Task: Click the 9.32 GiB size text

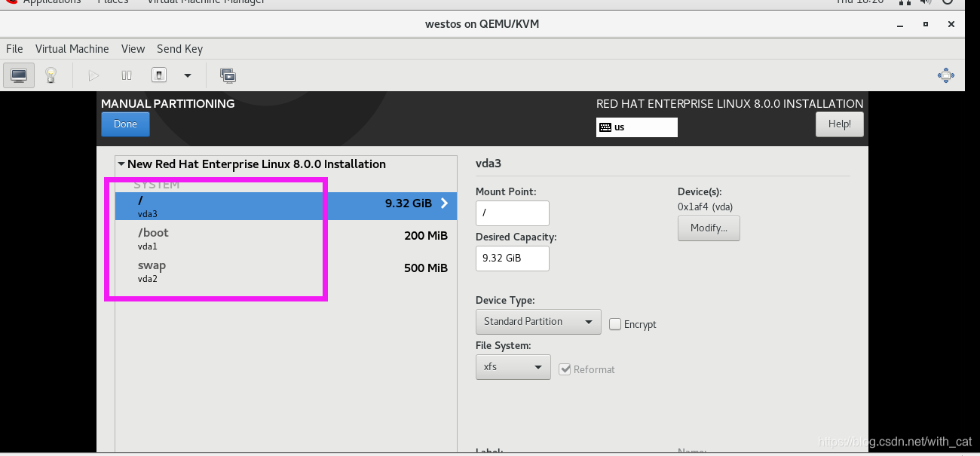Action: [x=409, y=203]
